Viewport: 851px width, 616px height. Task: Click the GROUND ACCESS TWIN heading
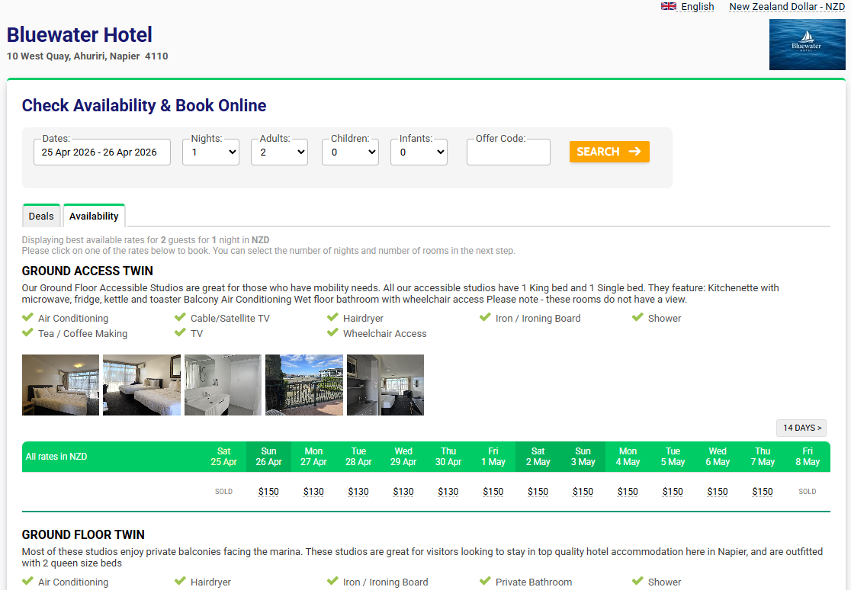[x=88, y=271]
